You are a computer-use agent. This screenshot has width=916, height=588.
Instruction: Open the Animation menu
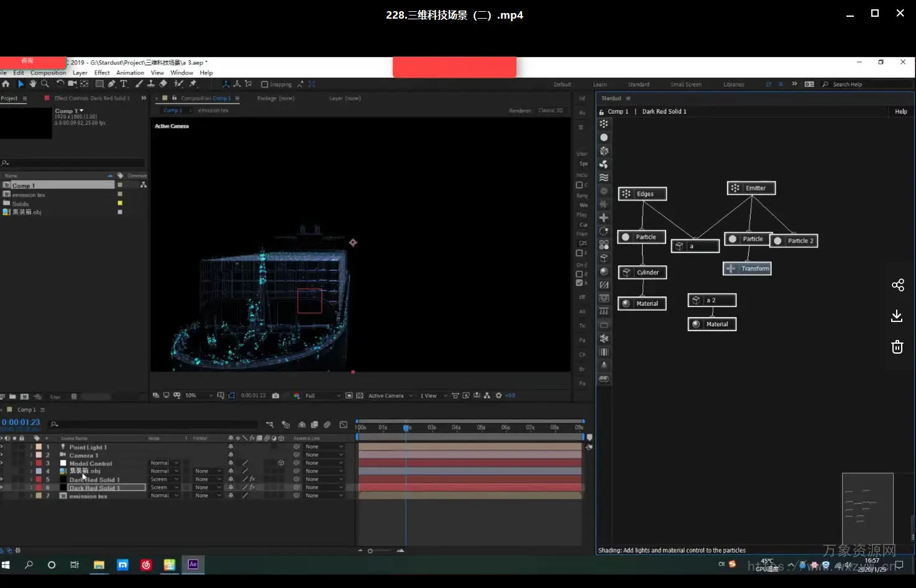[x=130, y=73]
